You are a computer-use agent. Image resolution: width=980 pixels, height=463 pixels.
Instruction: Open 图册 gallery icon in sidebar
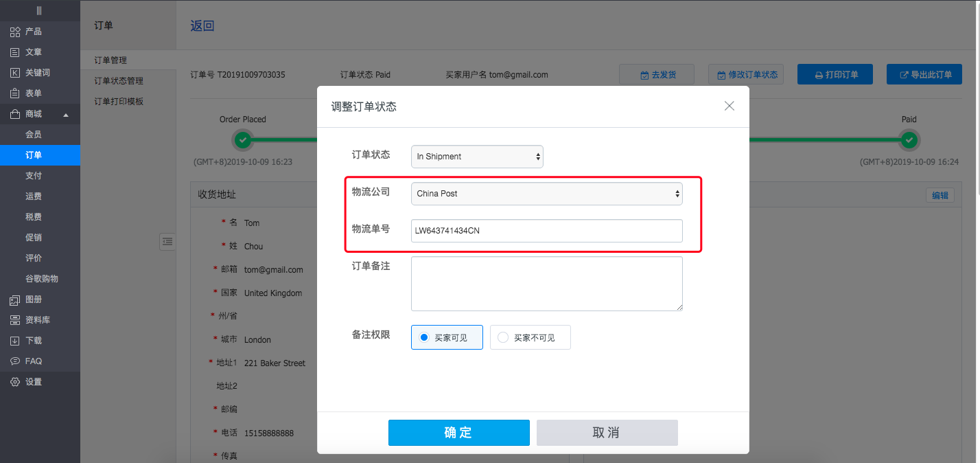15,300
